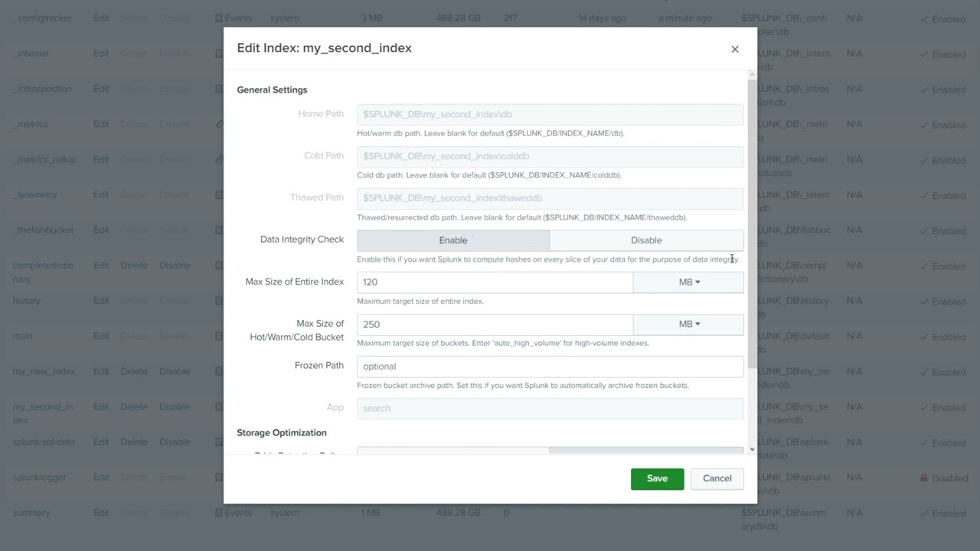Click the Home Path disabled field
Viewport: 980px width, 551px height.
click(550, 114)
